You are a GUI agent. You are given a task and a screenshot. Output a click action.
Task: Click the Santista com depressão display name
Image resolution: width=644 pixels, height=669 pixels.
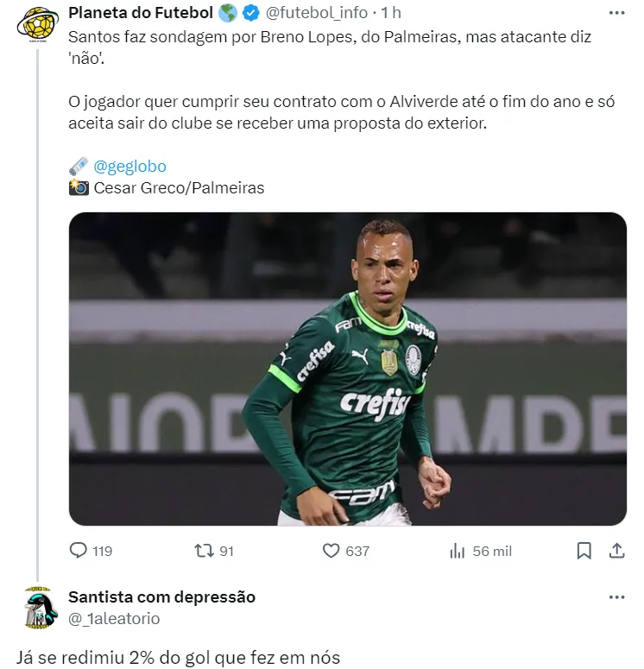click(161, 596)
